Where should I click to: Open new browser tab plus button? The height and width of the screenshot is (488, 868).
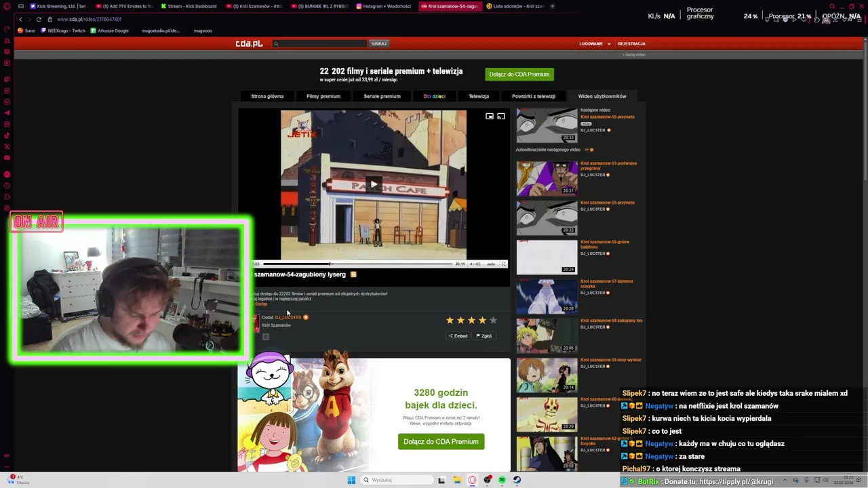[553, 6]
